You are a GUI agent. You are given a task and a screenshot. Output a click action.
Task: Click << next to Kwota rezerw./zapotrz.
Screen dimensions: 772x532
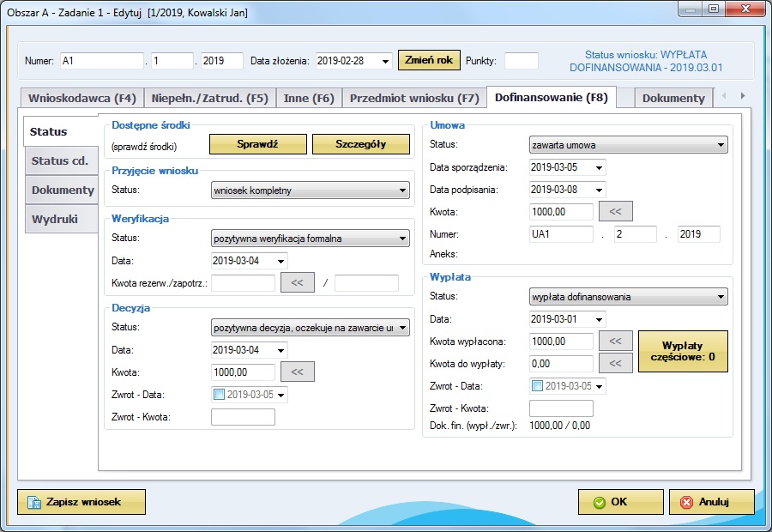[298, 283]
